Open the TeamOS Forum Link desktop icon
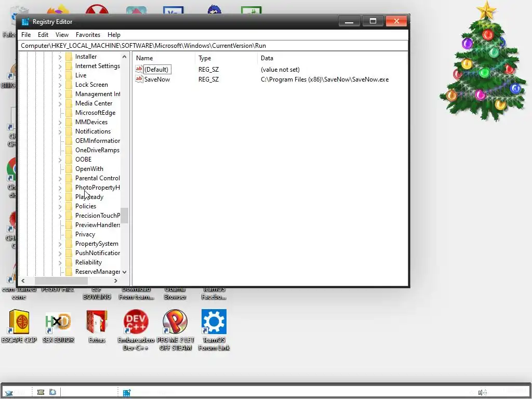 pyautogui.click(x=214, y=330)
